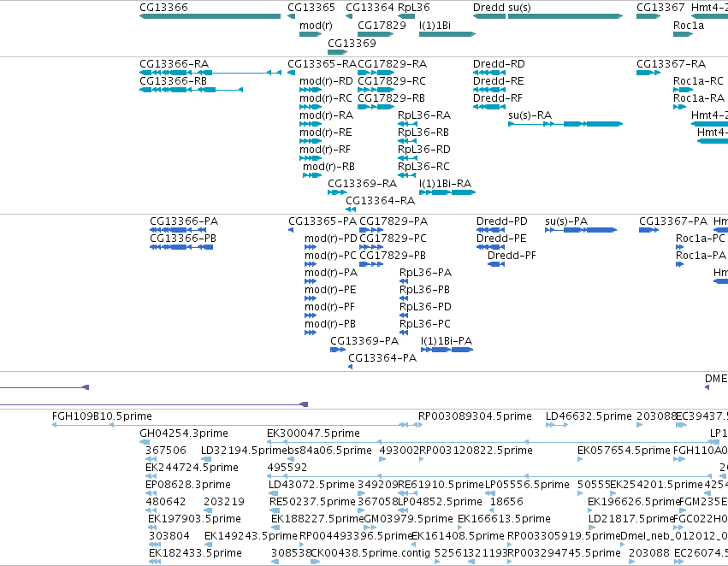Click the mod(r)-RB transcript label

(x=328, y=166)
